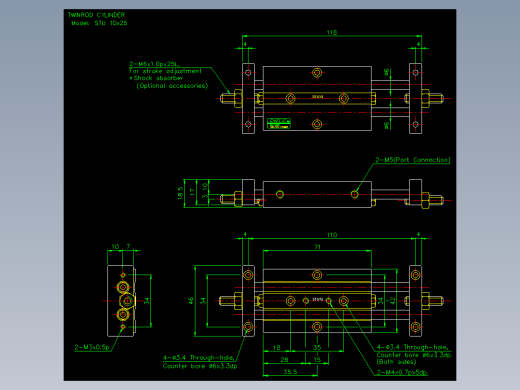
Task: Click the (Optional accessories) text
Action: point(172,86)
